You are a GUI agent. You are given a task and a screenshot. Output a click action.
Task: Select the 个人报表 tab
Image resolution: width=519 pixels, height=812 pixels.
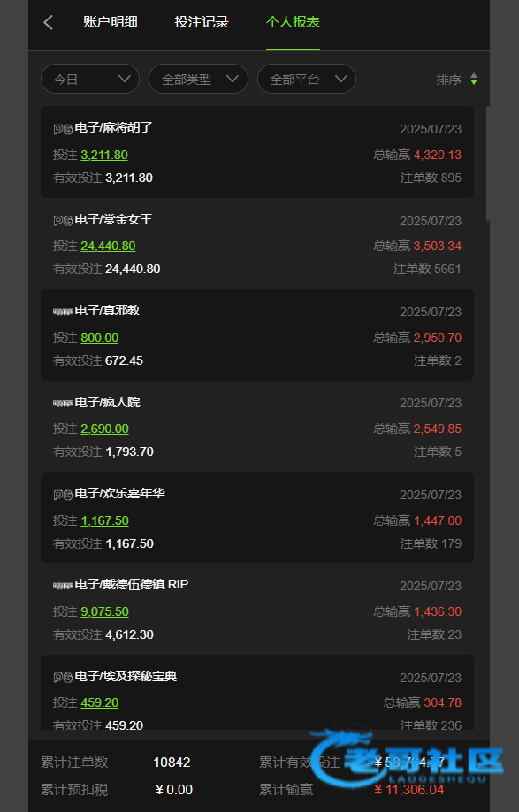coord(293,22)
